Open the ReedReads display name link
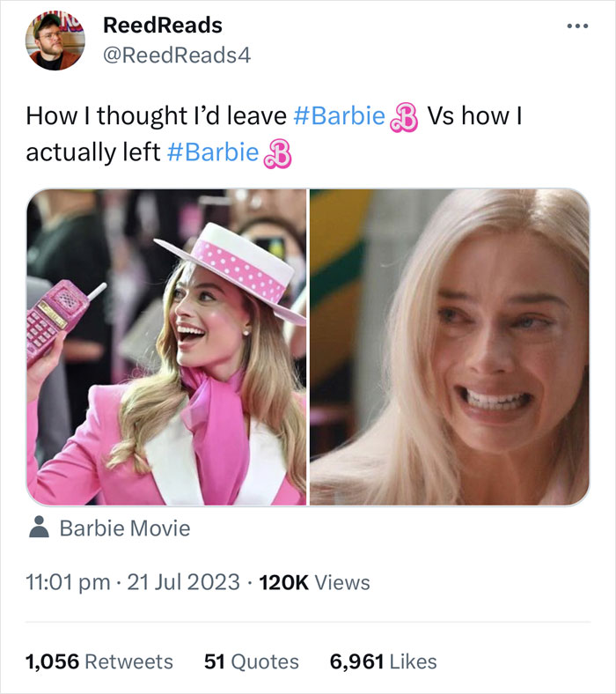 (x=163, y=26)
